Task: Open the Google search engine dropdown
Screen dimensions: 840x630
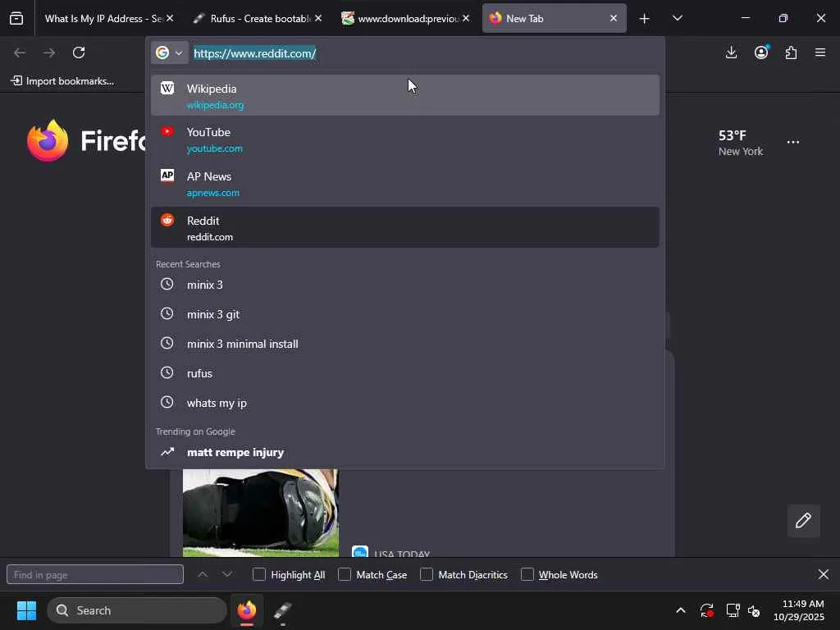Action: point(169,53)
